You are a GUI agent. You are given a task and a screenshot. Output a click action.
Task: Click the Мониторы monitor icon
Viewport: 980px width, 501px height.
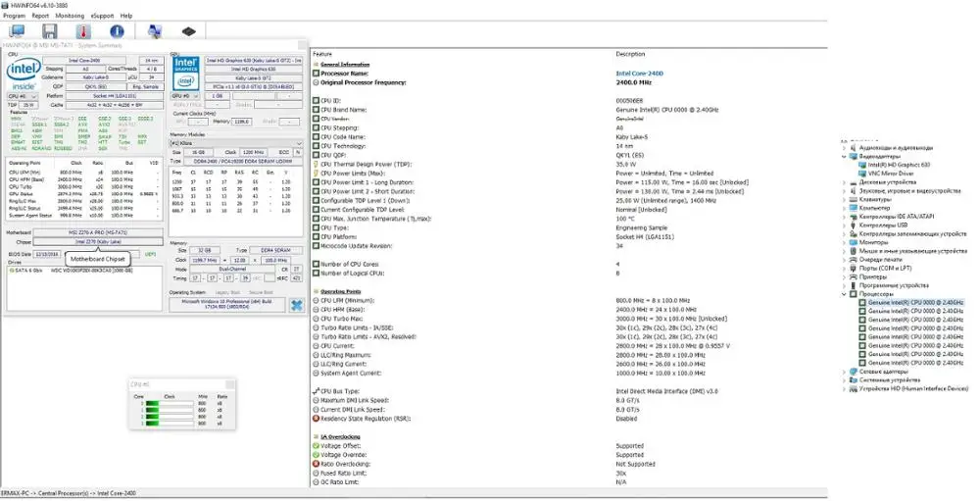854,242
